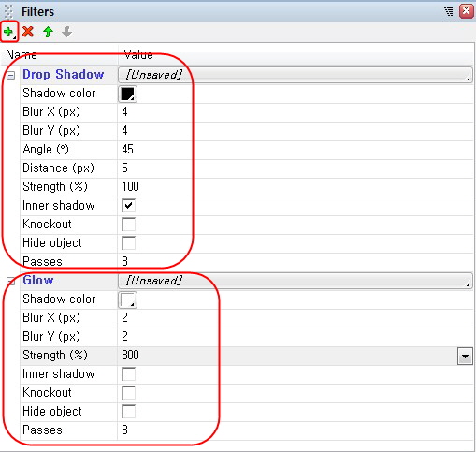Check Hide object under Glow
The width and height of the screenshot is (476, 452).
[128, 412]
